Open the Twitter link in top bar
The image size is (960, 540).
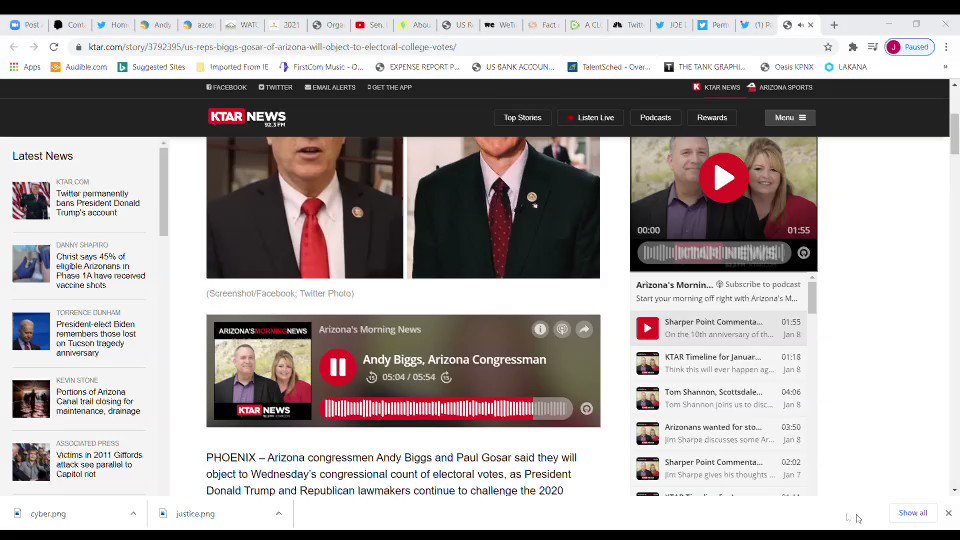[x=276, y=88]
